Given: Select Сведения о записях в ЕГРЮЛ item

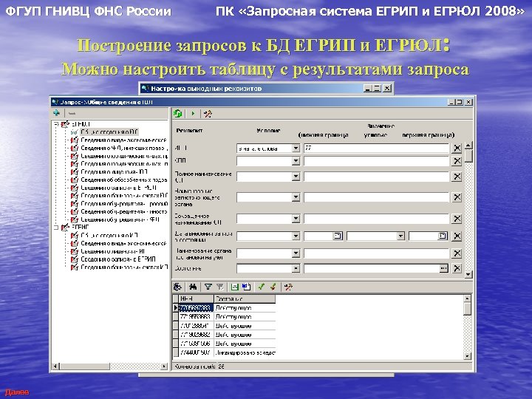Looking at the screenshot, I should point(118,188).
